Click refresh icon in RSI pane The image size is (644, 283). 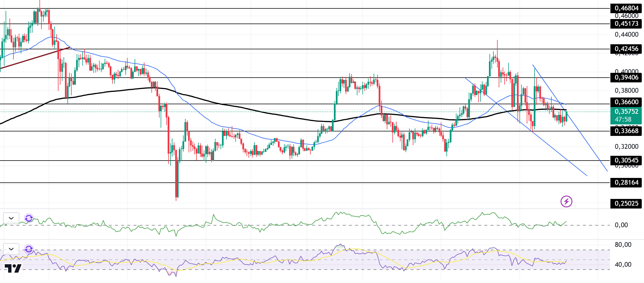coord(29,249)
